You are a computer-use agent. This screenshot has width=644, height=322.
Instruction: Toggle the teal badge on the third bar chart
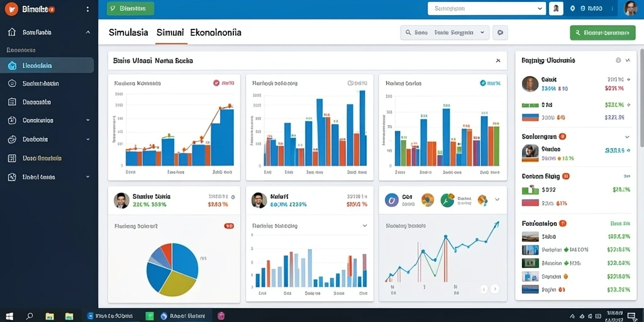(x=490, y=83)
